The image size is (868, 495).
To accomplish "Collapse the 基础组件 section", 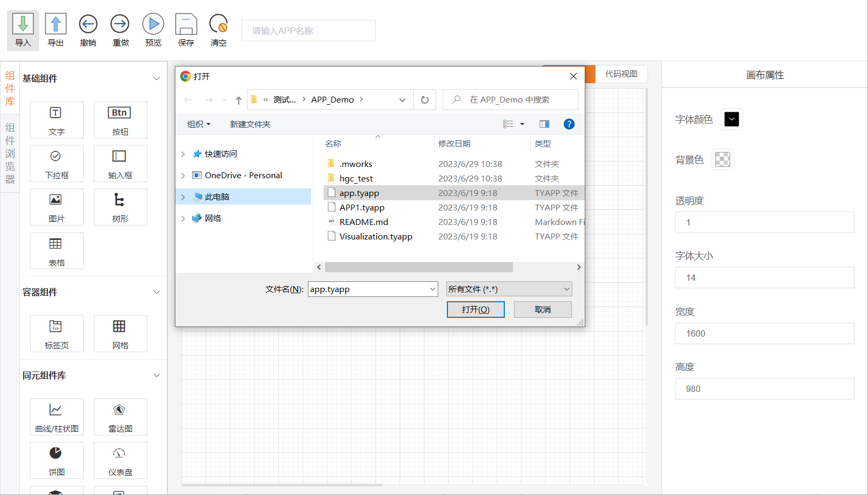I will coord(157,78).
